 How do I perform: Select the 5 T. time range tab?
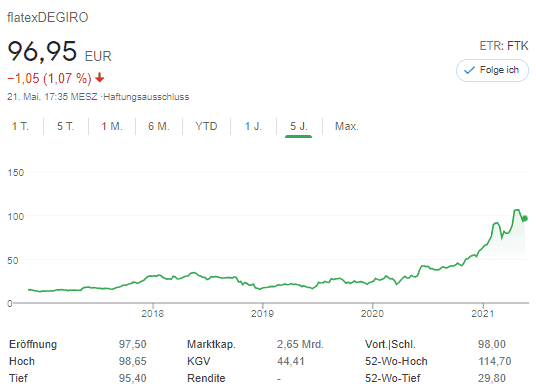point(66,126)
